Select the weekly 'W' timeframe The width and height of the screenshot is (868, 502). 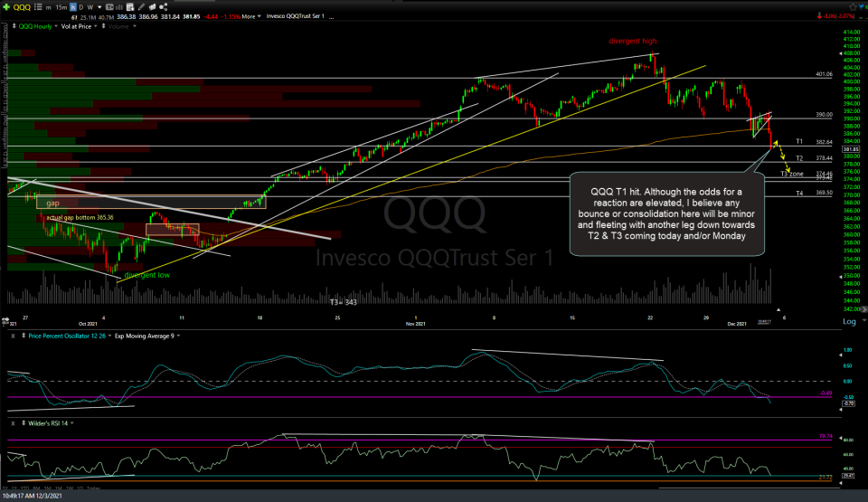(90, 7)
